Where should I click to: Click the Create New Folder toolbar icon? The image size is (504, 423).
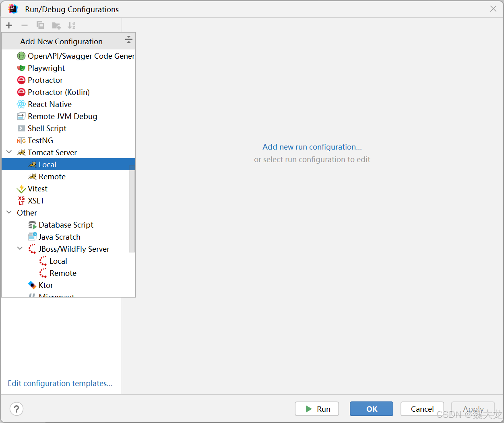[x=56, y=26]
